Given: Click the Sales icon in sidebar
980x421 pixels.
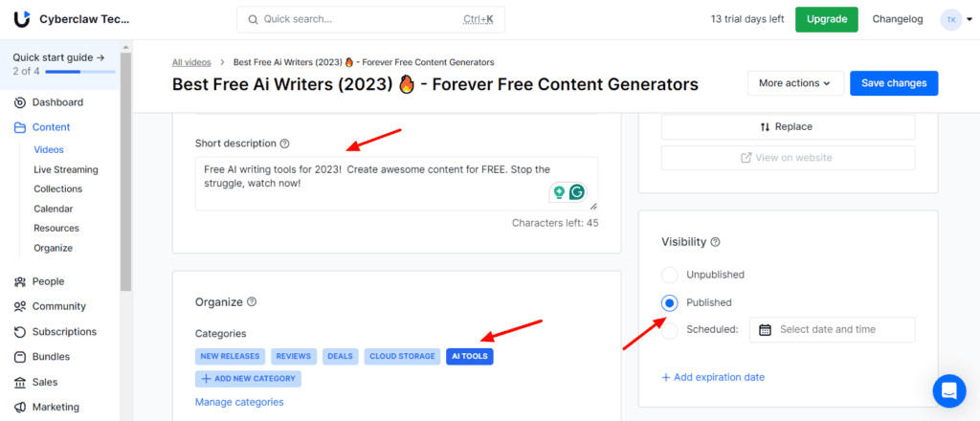Looking at the screenshot, I should [x=20, y=383].
